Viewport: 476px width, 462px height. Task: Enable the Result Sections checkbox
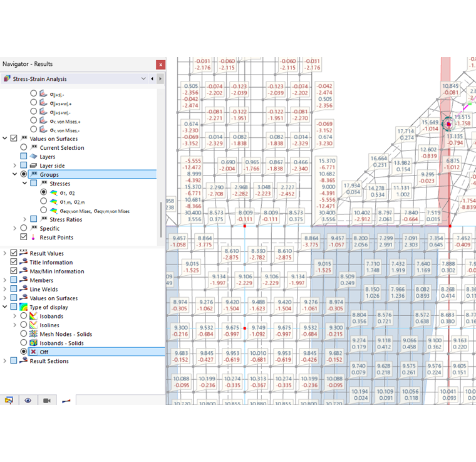point(14,360)
